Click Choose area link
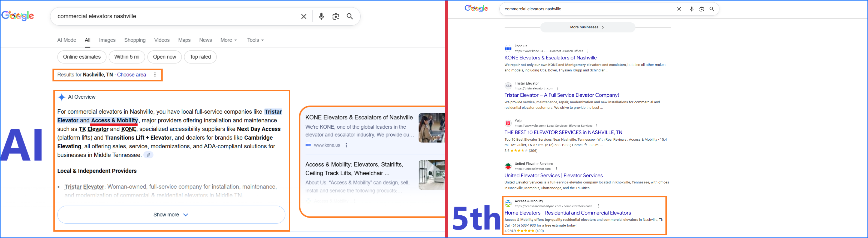868x238 pixels. pos(131,75)
